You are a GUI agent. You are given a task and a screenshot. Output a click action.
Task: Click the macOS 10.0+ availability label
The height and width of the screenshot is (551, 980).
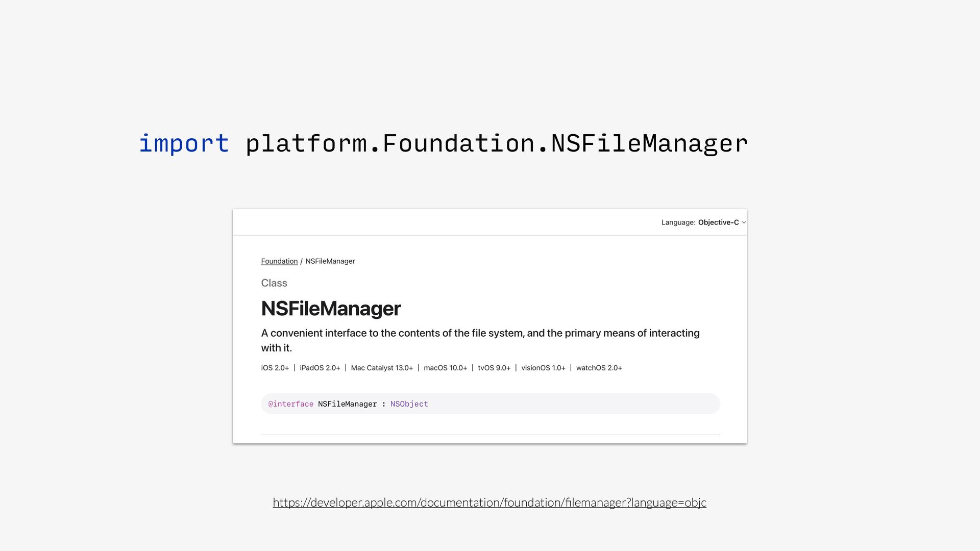tap(445, 368)
